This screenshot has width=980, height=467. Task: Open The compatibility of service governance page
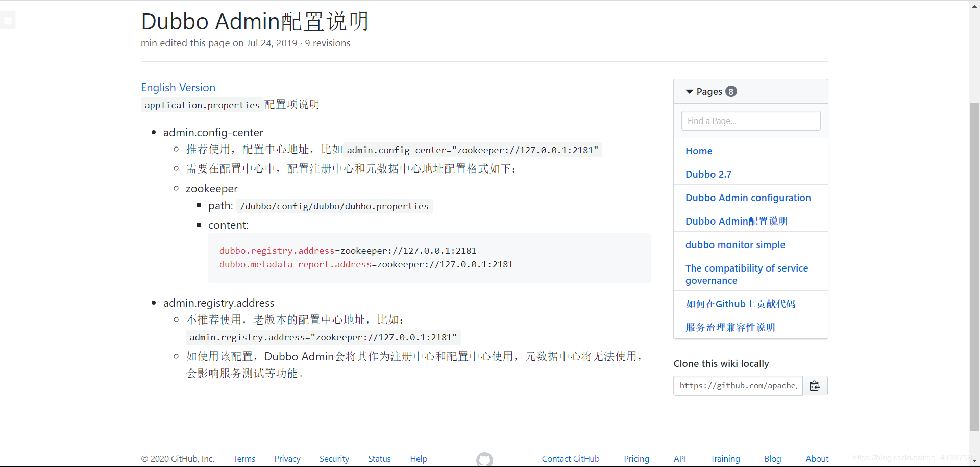point(746,274)
